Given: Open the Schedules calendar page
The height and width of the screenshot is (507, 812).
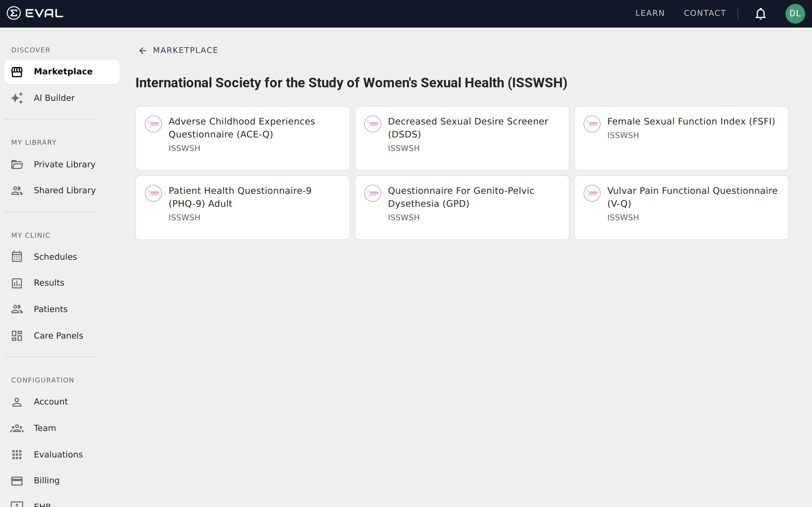Looking at the screenshot, I should click(55, 257).
